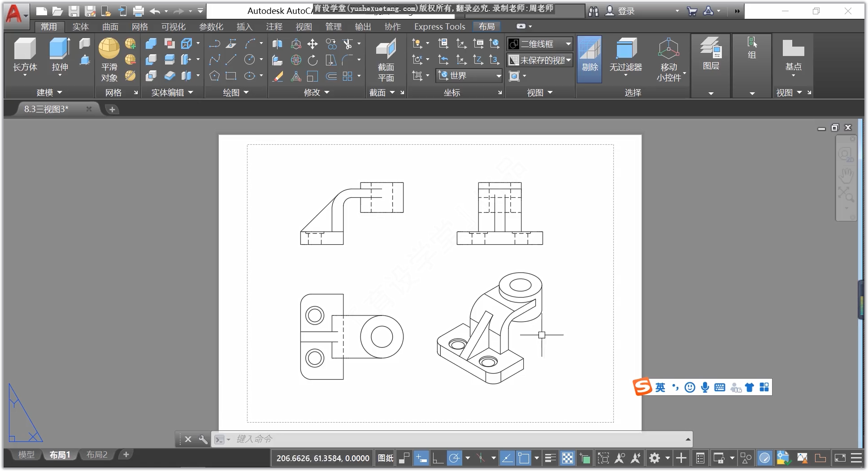868x471 pixels.
Task: Select the 长方体 box tool
Action: pos(25,55)
